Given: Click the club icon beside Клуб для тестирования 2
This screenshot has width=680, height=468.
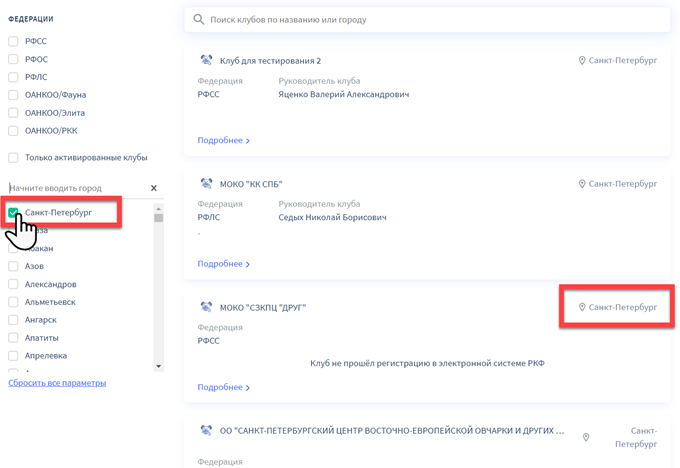Looking at the screenshot, I should point(206,61).
